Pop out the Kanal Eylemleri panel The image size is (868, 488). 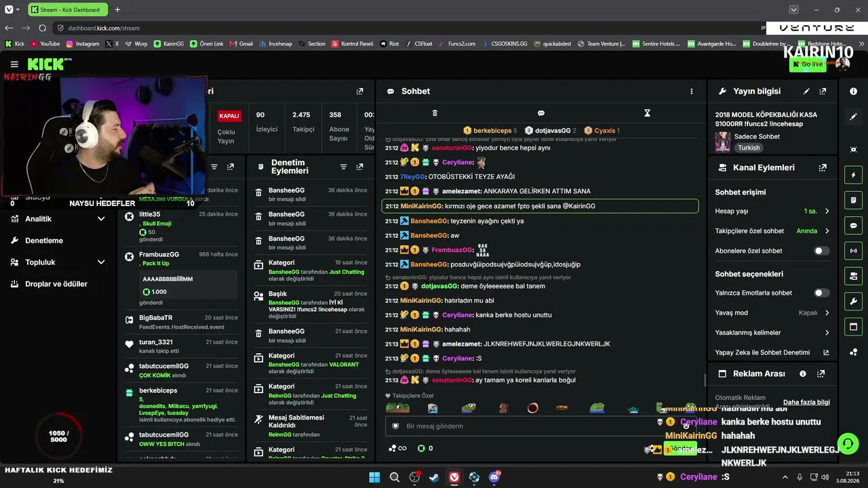pos(823,167)
